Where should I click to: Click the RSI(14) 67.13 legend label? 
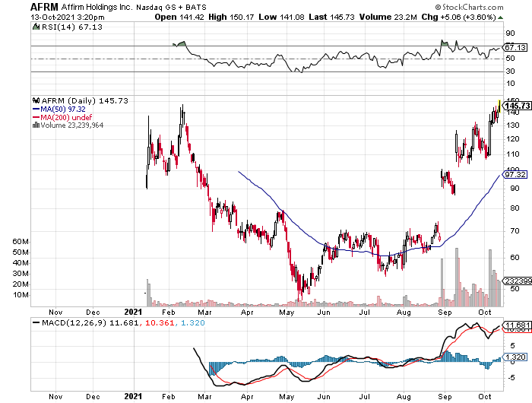click(x=72, y=27)
